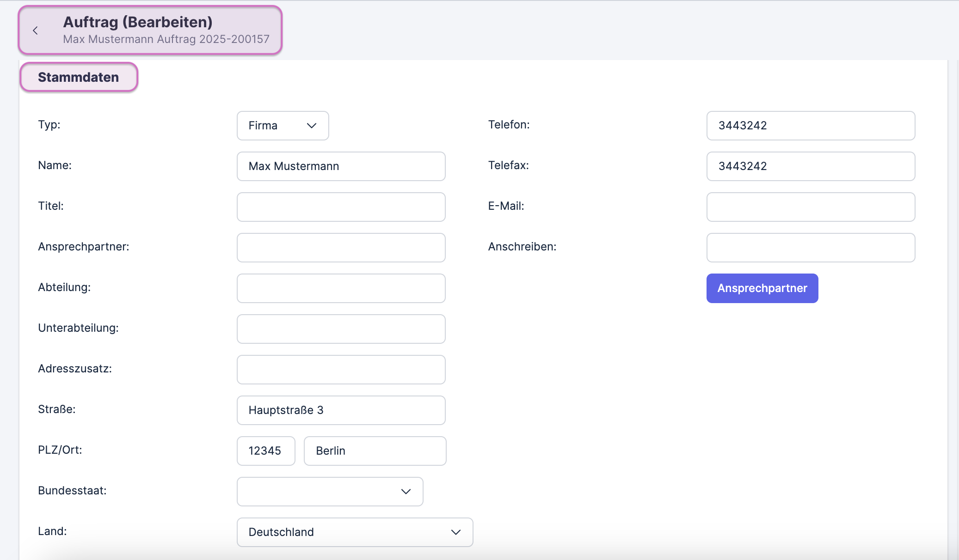This screenshot has height=560, width=959.
Task: Click the blue Ansprechpartner button
Action: [x=762, y=288]
